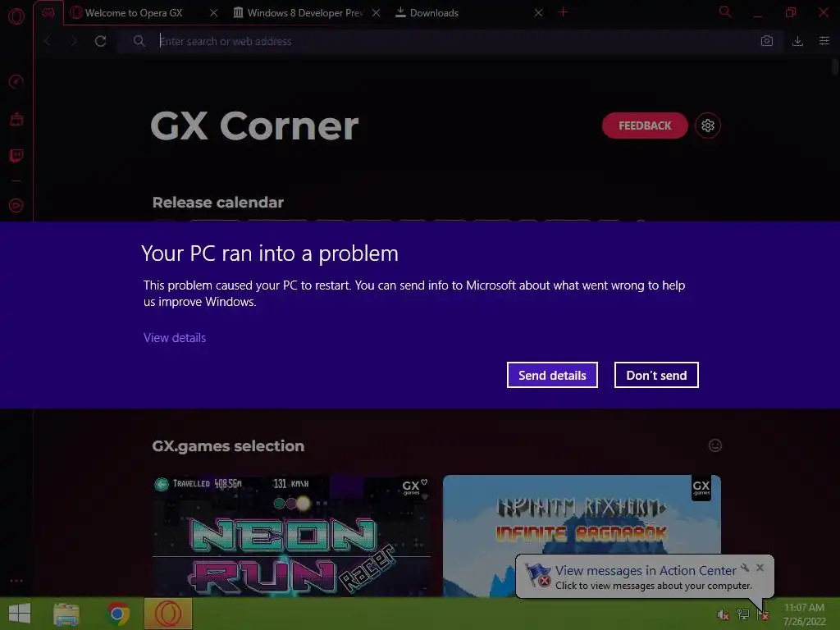Open the Neon Run Racer game thumbnail
Screen dimensions: 840x630
[291, 536]
